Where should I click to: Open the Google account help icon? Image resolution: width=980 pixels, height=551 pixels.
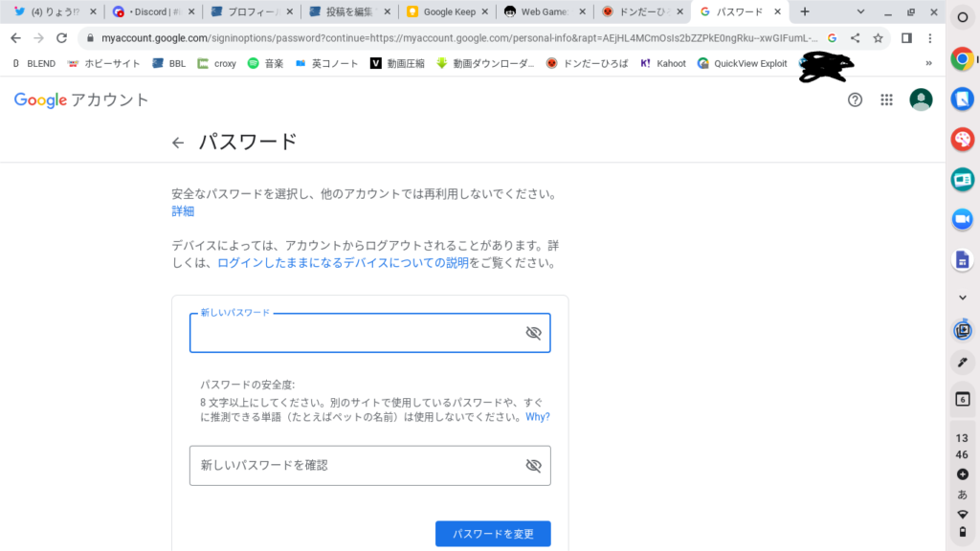pyautogui.click(x=856, y=100)
